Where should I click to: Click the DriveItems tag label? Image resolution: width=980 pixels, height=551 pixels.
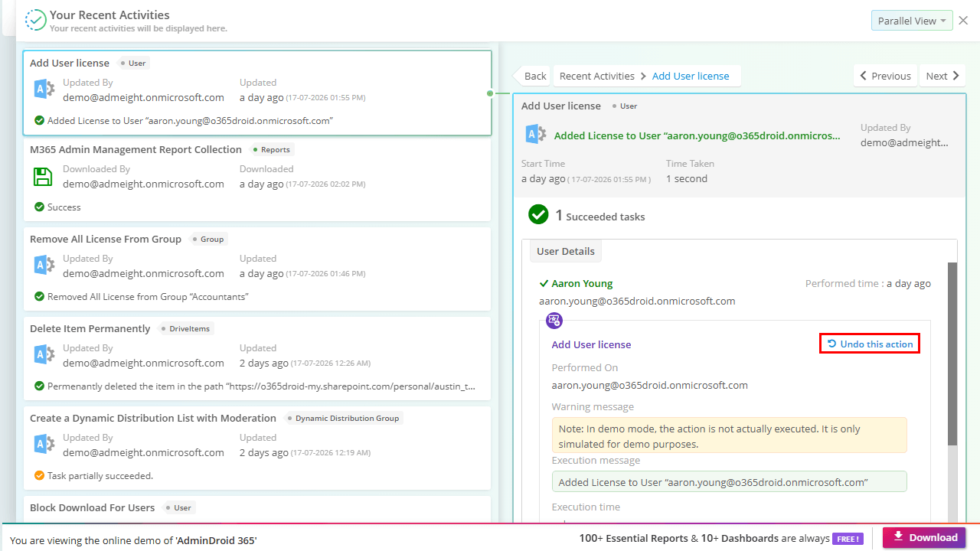186,328
